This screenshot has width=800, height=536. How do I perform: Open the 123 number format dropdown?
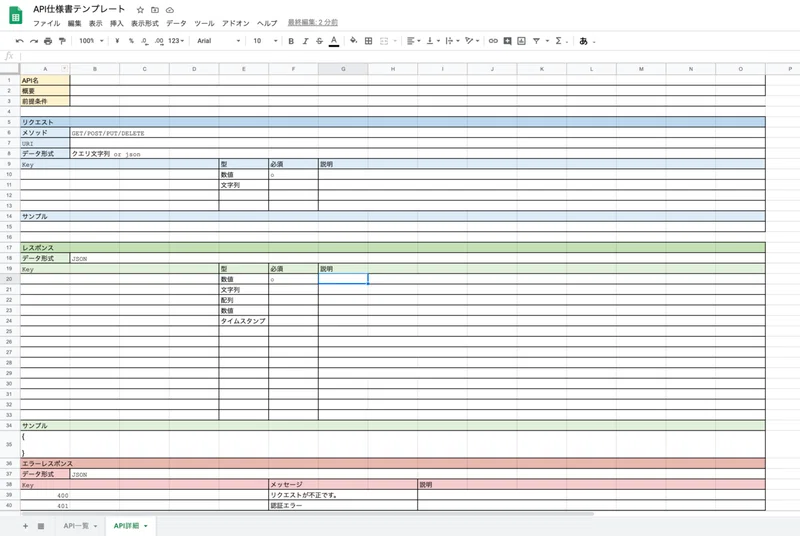[176, 41]
